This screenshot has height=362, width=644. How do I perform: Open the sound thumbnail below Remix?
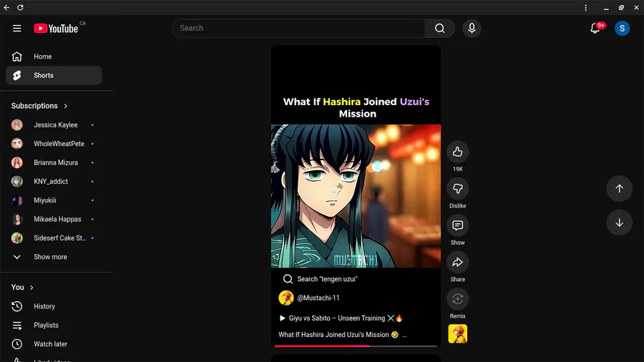457,333
